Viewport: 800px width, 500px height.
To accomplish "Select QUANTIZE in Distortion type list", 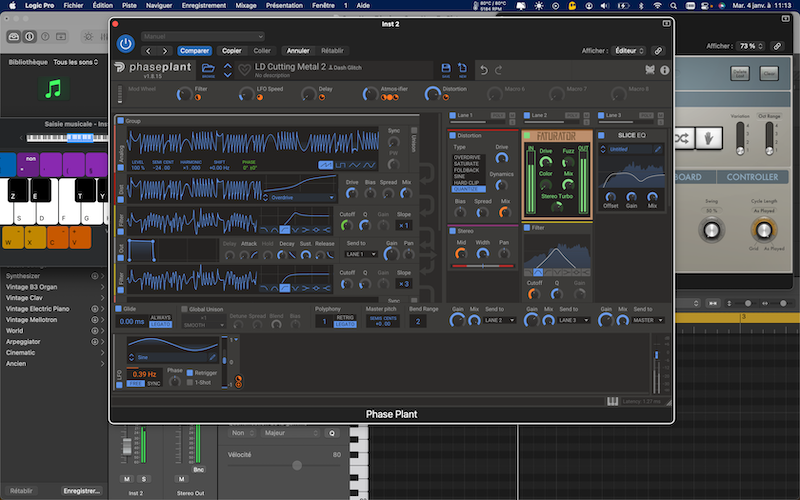I will click(468, 189).
